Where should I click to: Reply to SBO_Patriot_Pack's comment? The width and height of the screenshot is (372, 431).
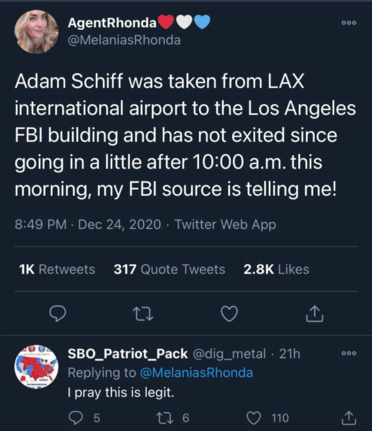[x=84, y=418]
